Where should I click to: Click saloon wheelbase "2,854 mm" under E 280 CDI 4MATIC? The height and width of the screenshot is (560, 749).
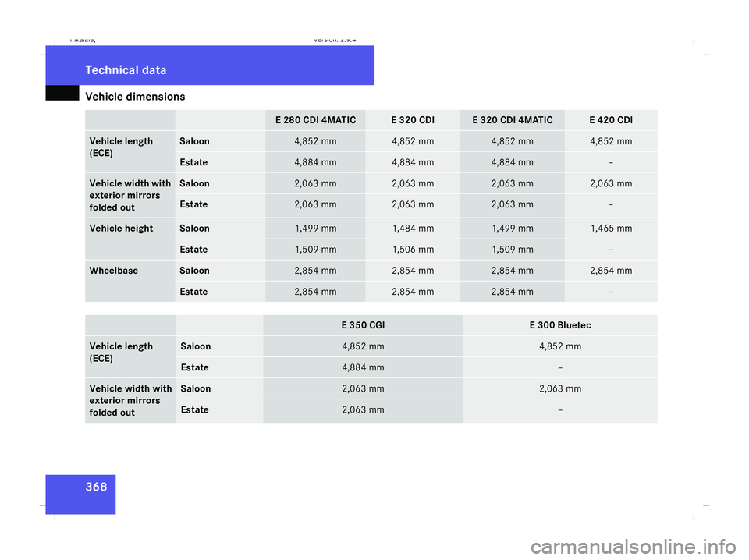[x=315, y=270]
